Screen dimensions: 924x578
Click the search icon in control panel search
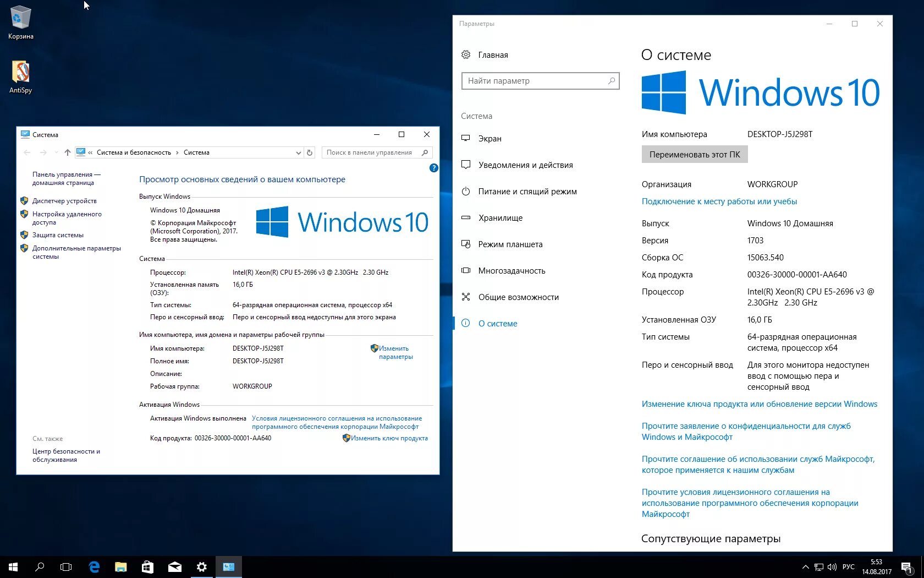pos(425,152)
